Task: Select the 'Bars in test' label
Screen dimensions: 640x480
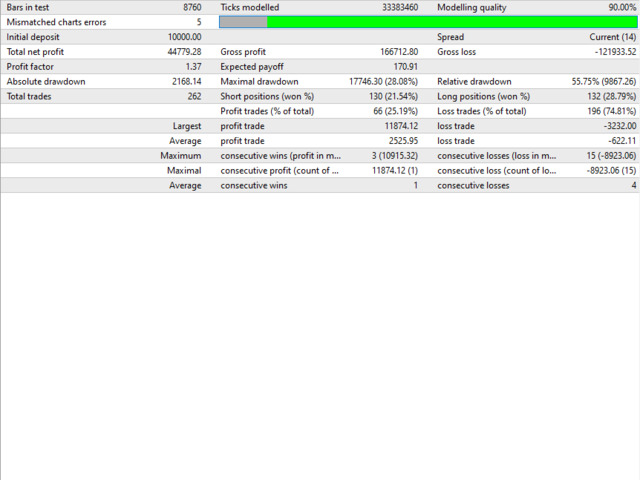Action: pos(28,7)
